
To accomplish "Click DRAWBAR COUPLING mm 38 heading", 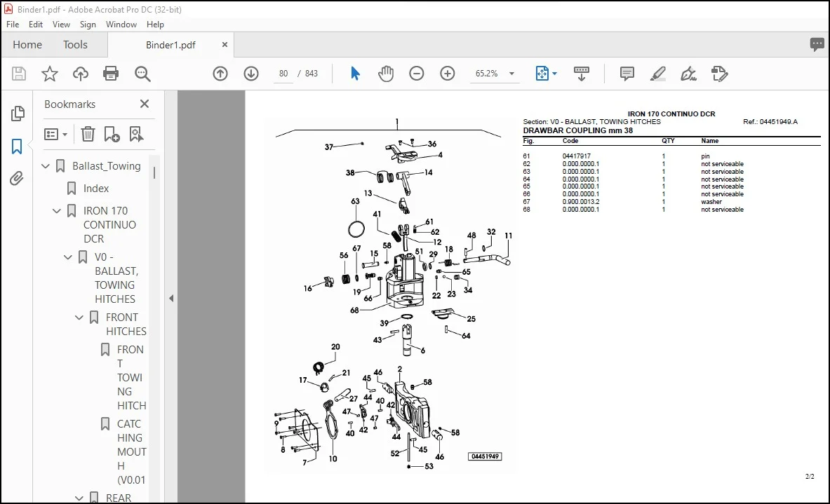I will point(577,130).
